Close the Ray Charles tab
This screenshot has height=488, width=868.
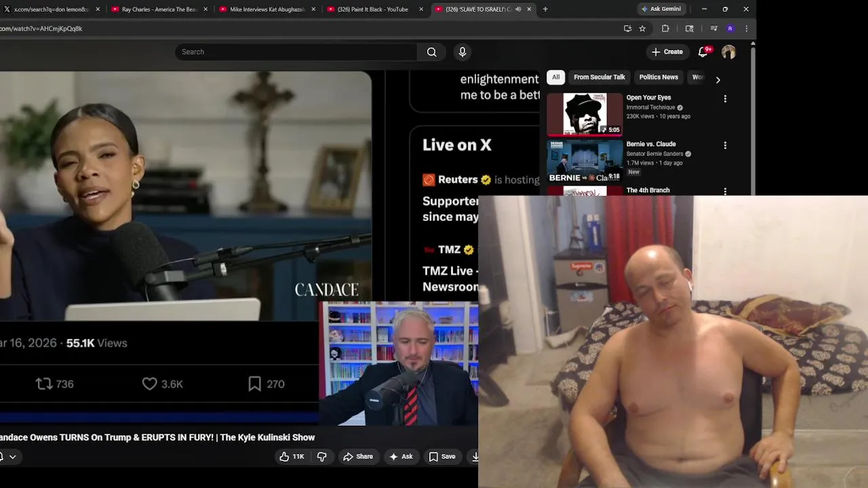pos(205,9)
